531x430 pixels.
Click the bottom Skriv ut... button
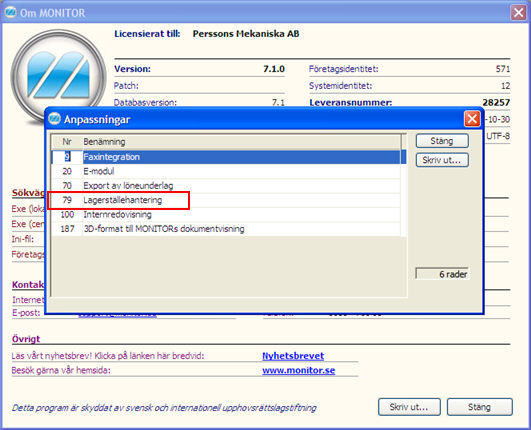click(409, 407)
